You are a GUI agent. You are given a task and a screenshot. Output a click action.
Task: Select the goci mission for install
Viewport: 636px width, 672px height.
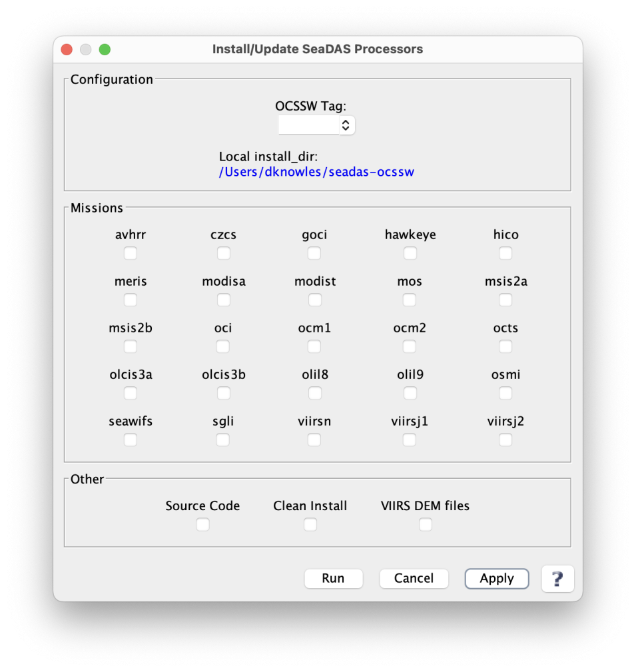(x=314, y=253)
